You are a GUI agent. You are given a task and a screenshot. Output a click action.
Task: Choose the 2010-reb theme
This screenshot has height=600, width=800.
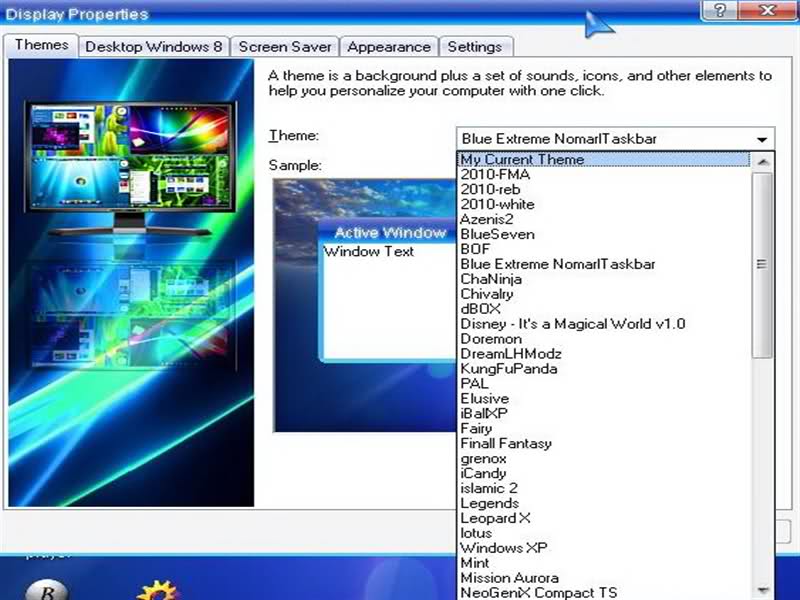point(605,189)
